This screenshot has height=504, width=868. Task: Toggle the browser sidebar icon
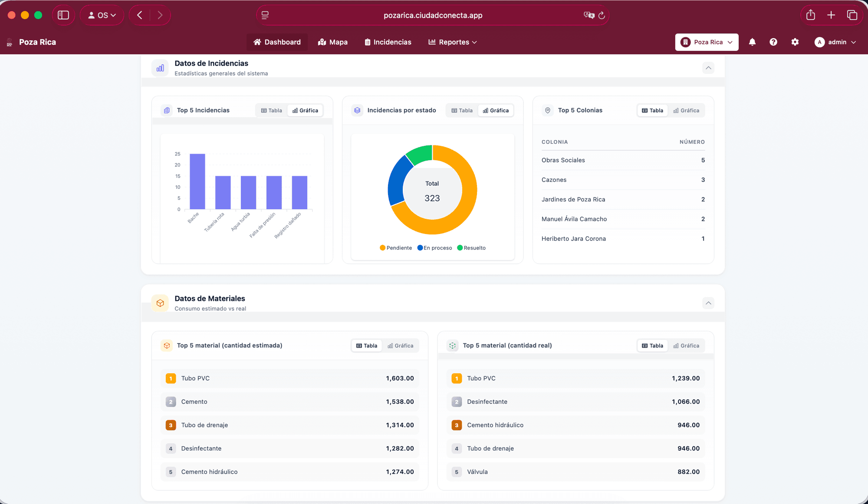click(63, 15)
